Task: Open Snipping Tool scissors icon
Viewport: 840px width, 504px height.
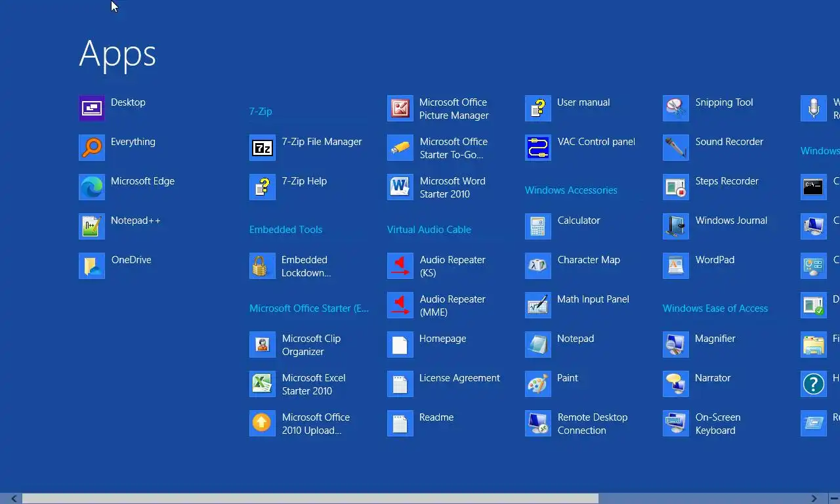Action: pos(676,108)
